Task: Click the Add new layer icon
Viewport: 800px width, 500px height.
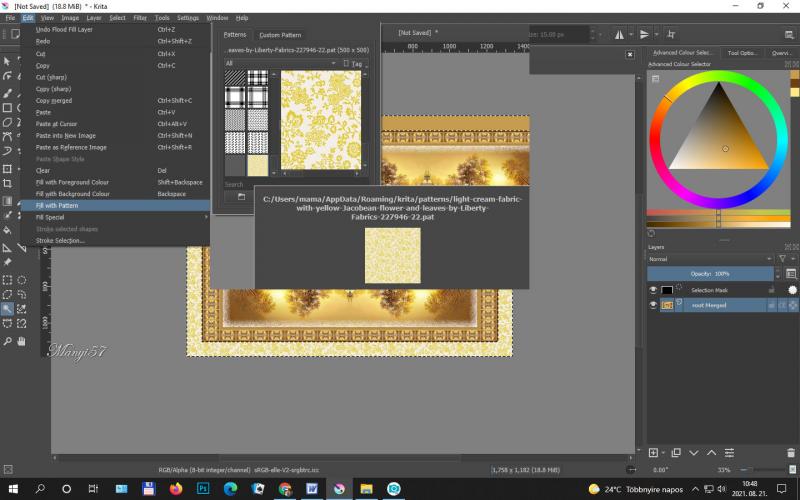Action: point(653,453)
